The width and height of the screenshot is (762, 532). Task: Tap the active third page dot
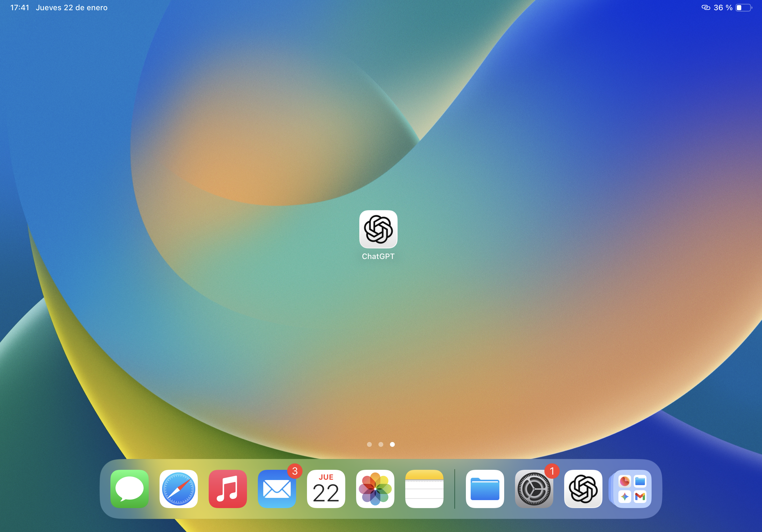tap(392, 444)
